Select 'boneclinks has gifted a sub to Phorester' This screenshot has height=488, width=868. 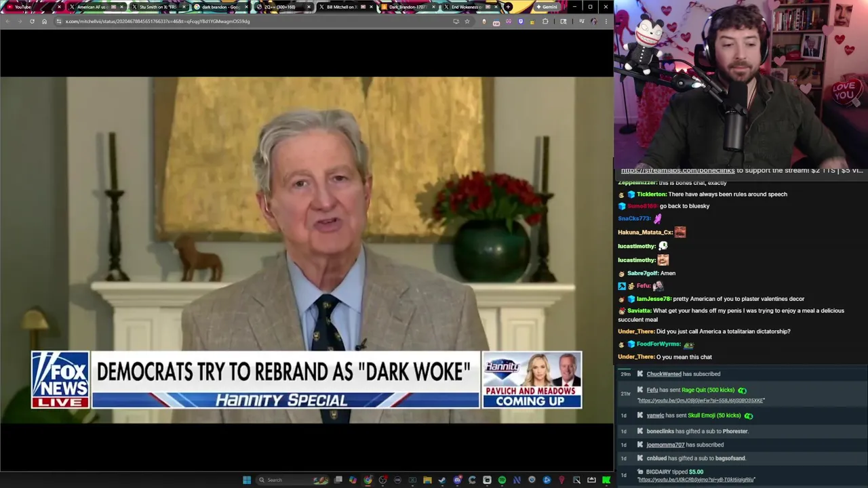[x=697, y=431]
